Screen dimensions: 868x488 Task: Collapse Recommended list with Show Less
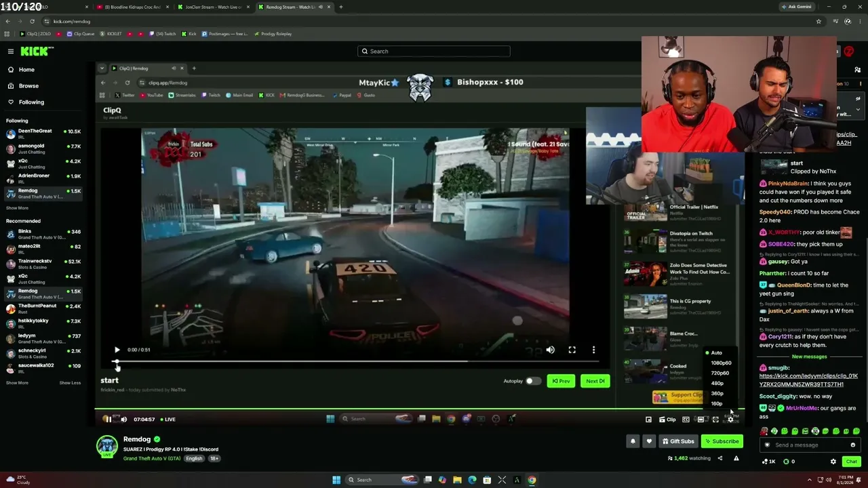(70, 383)
